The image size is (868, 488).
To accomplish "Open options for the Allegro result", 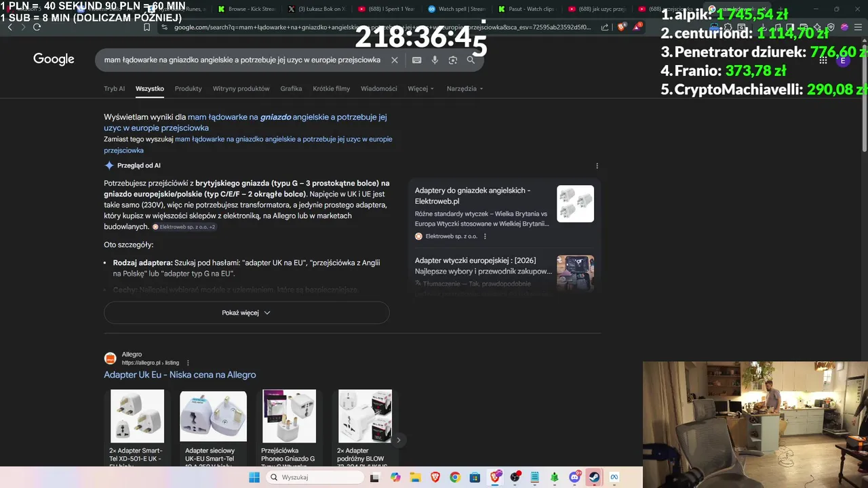I will (188, 363).
